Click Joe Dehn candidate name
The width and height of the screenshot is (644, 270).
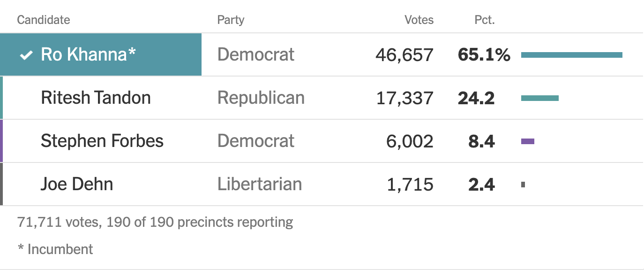click(x=77, y=184)
